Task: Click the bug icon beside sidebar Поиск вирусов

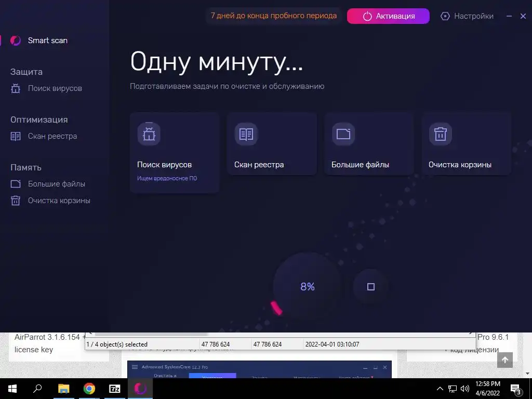Action: 16,88
